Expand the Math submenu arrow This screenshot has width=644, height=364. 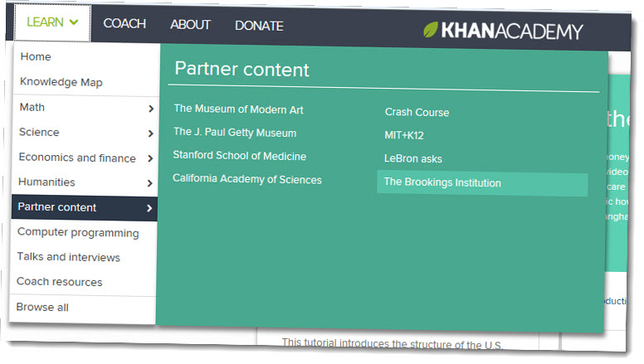click(151, 108)
